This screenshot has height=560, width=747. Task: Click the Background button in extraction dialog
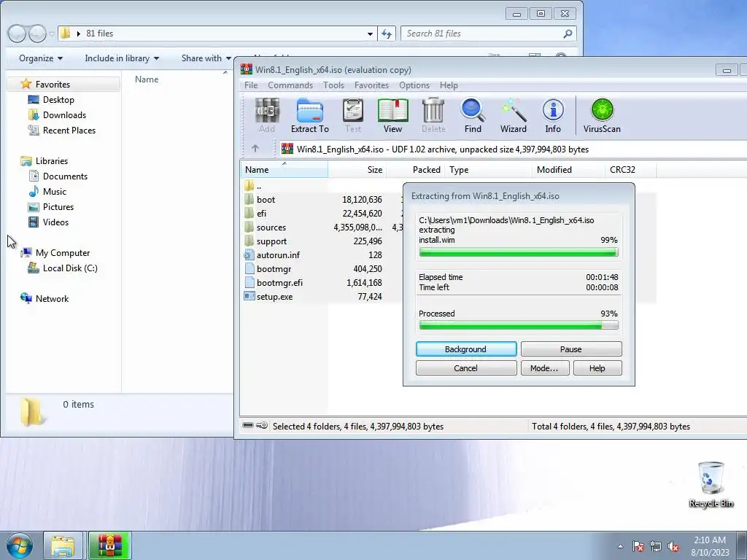(x=466, y=349)
